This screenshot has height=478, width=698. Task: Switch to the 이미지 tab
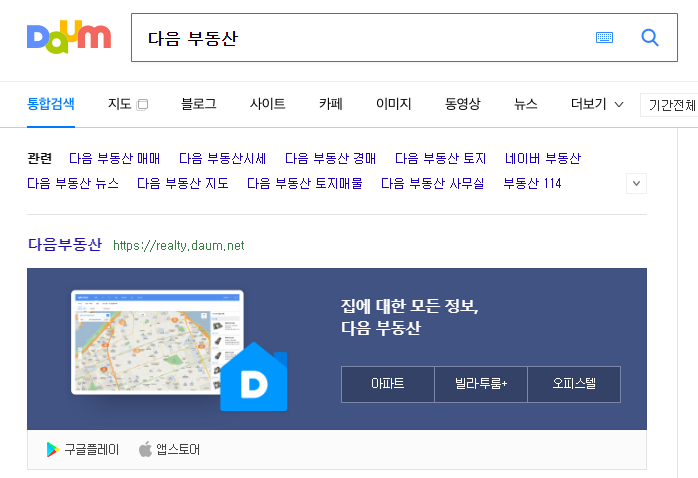pyautogui.click(x=394, y=104)
